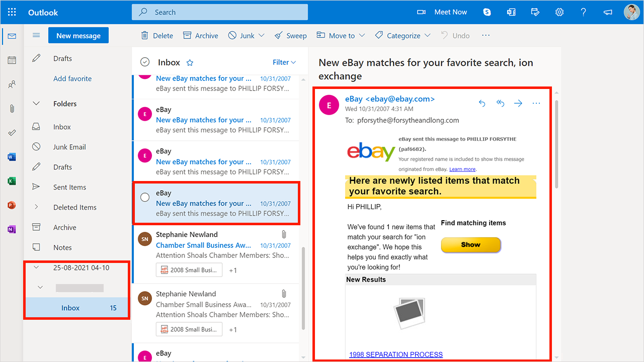
Task: Mark Inbox as favorite with star
Action: [x=190, y=63]
